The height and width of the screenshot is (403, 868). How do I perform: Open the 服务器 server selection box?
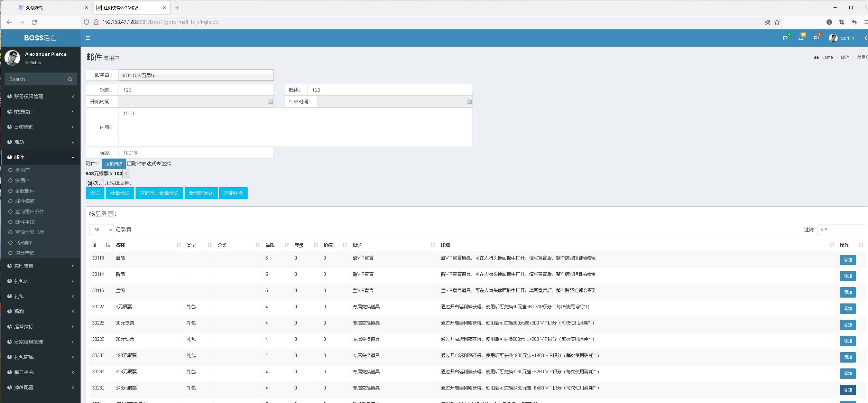tap(196, 75)
